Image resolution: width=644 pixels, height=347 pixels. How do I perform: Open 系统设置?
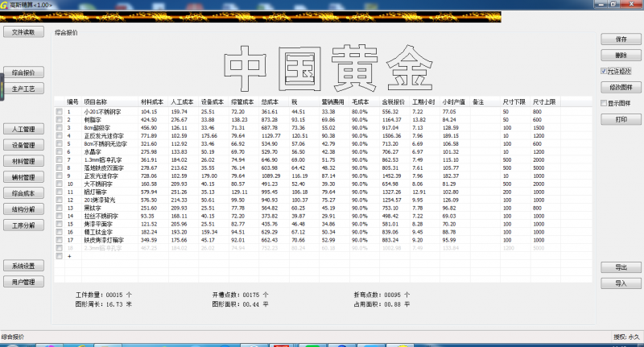23,266
